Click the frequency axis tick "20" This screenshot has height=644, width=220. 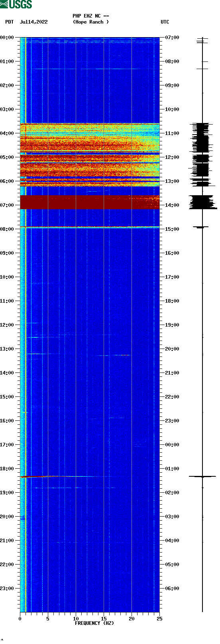tap(132, 619)
